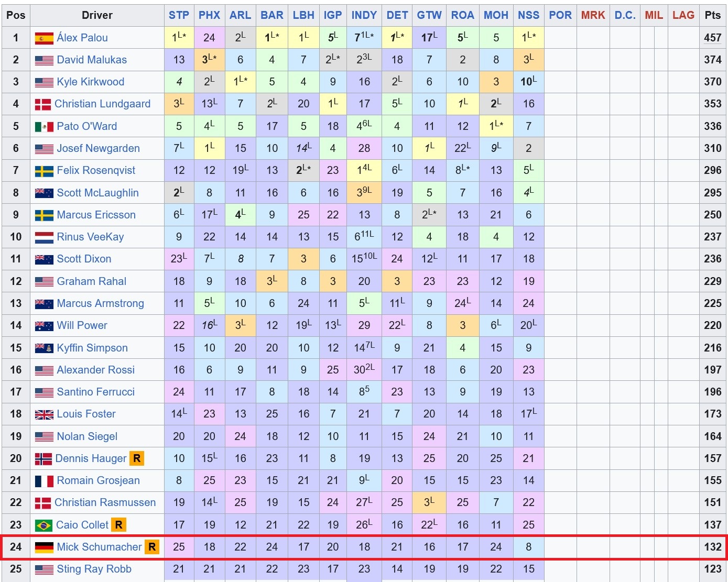
Task: Click the Norwegian flag beside Dennis Hauger
Action: (43, 459)
